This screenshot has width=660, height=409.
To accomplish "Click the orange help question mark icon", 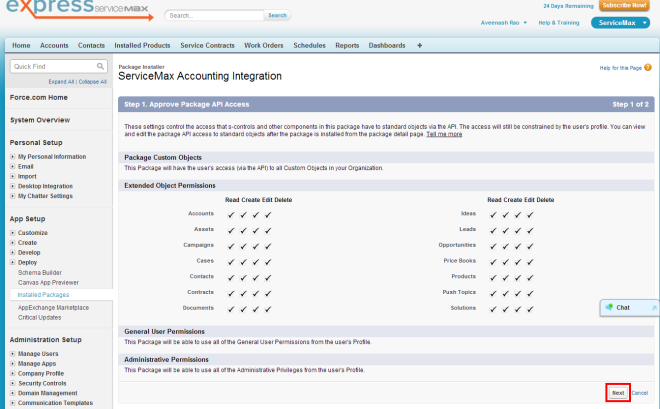I will pos(650,67).
